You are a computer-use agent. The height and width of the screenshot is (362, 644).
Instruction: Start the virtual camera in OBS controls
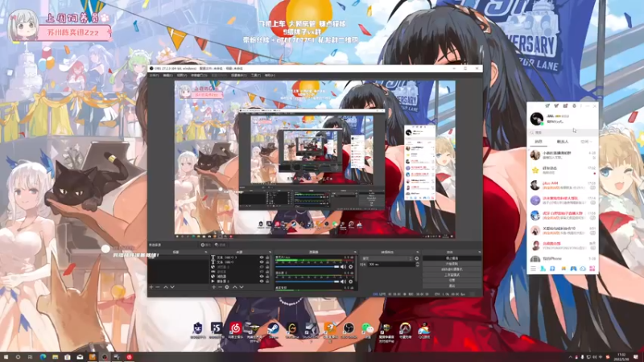[452, 269]
